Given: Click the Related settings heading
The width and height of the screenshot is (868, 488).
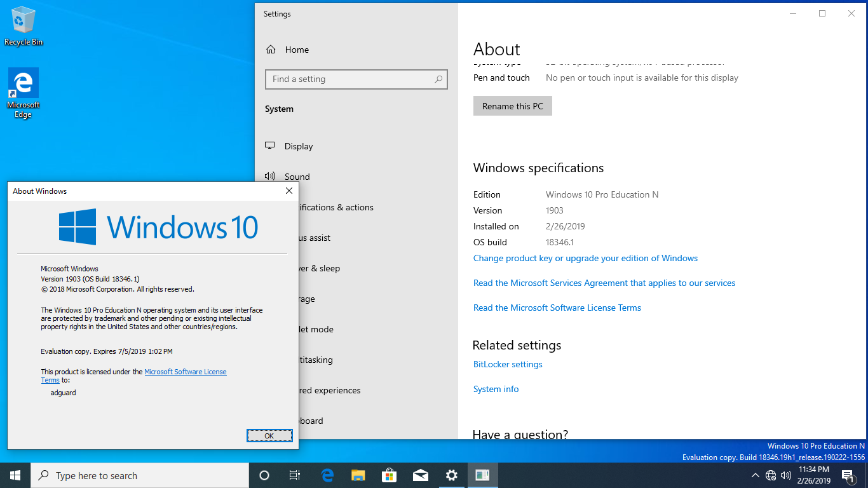Looking at the screenshot, I should point(517,345).
